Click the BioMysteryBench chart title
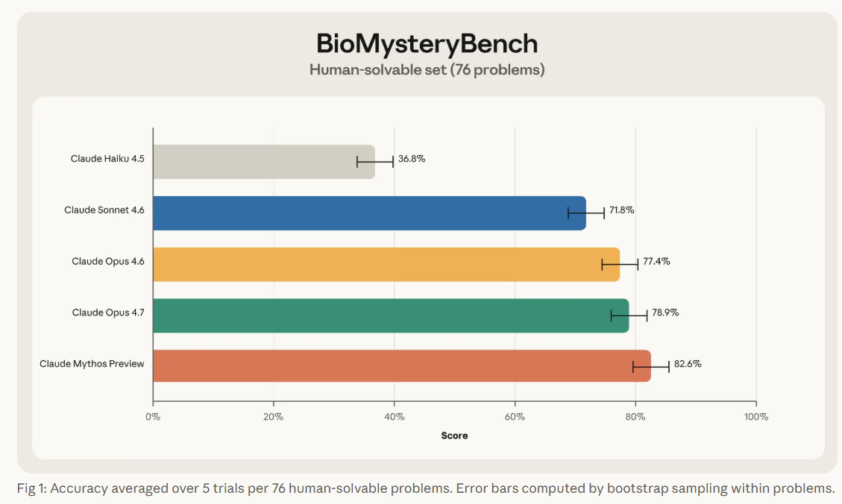 [x=427, y=43]
